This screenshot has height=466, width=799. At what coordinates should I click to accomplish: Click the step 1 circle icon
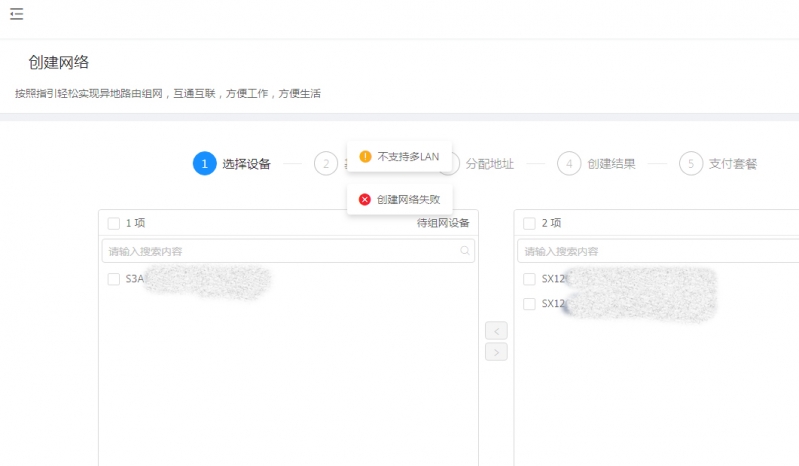point(204,164)
